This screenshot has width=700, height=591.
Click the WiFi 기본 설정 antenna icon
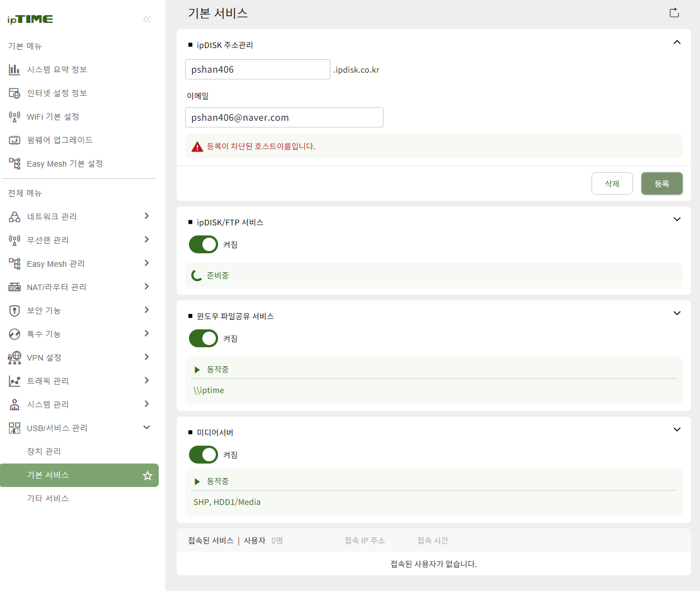[15, 116]
